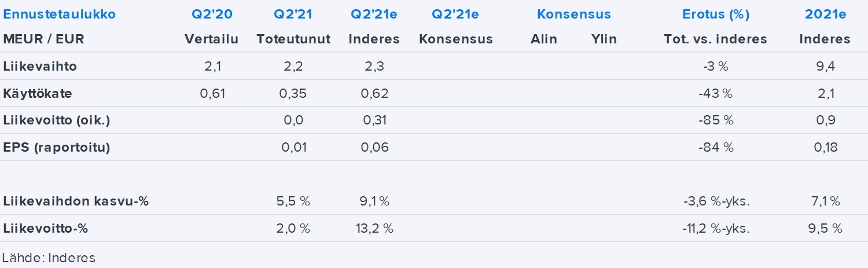Screen dimensions: 868x268
Task: Select the Liikevoitto-% row label
Action: [45, 229]
